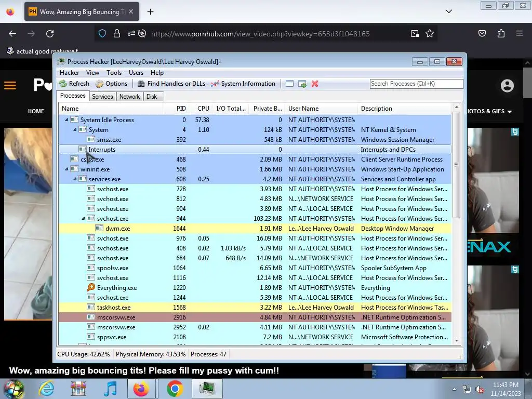Click the autoplay blocked icon
Screen dimensions: 532x399
coord(142,34)
